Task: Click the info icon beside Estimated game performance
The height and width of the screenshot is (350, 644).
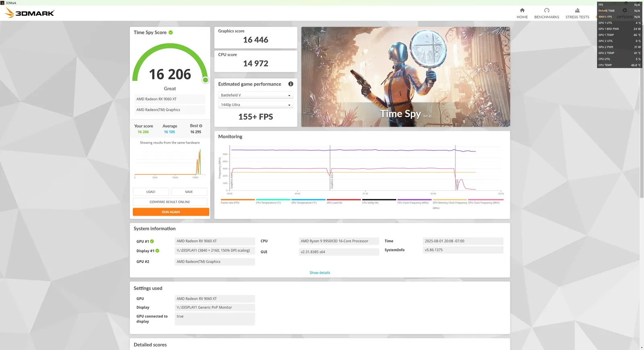Action: [291, 84]
